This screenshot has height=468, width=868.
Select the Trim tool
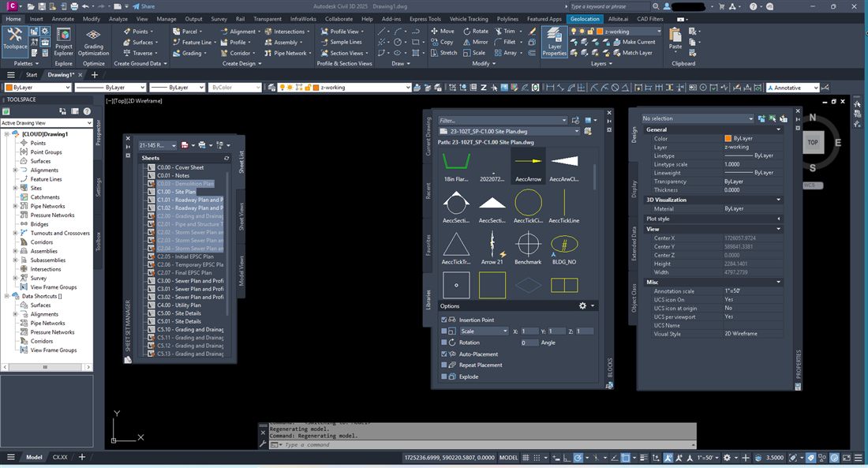505,31
